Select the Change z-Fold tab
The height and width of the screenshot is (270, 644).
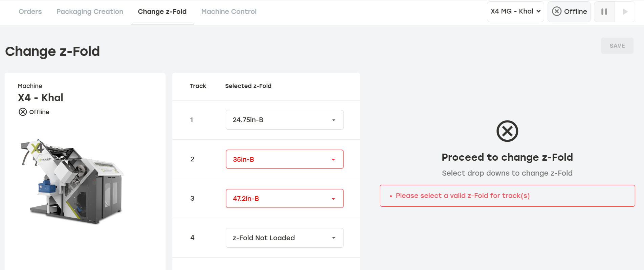162,12
